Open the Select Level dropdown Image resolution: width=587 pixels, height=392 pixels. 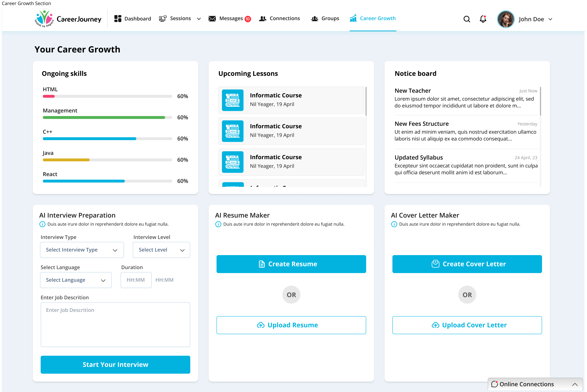(x=161, y=250)
